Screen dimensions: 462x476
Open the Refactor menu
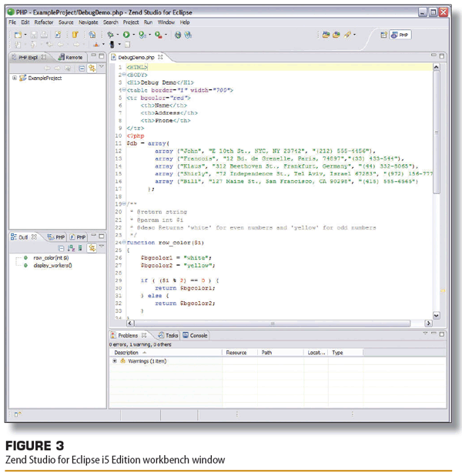(x=44, y=22)
